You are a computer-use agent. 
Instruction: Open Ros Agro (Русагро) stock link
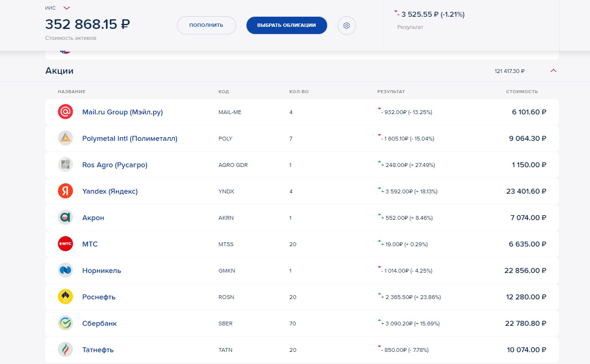(x=115, y=165)
